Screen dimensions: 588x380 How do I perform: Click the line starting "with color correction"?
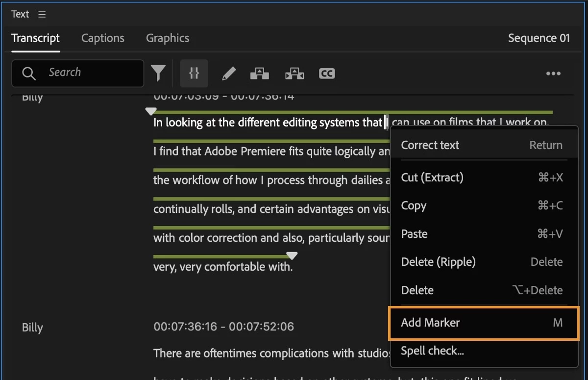(x=272, y=238)
